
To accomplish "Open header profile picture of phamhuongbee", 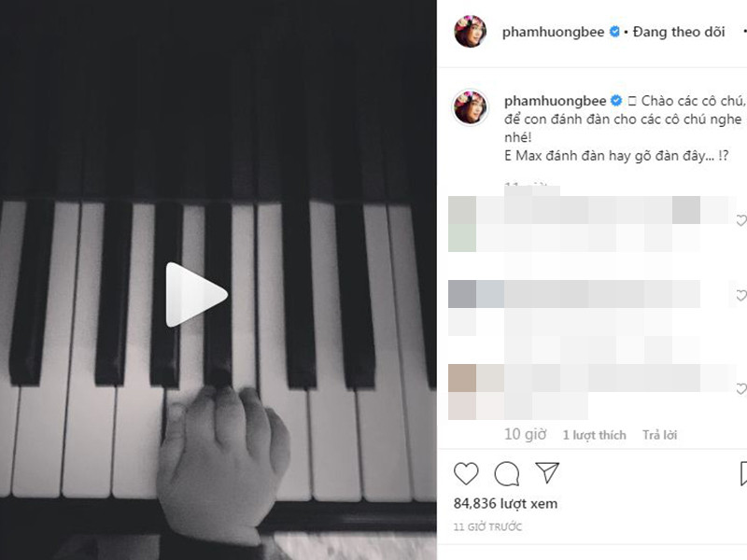I will click(471, 32).
